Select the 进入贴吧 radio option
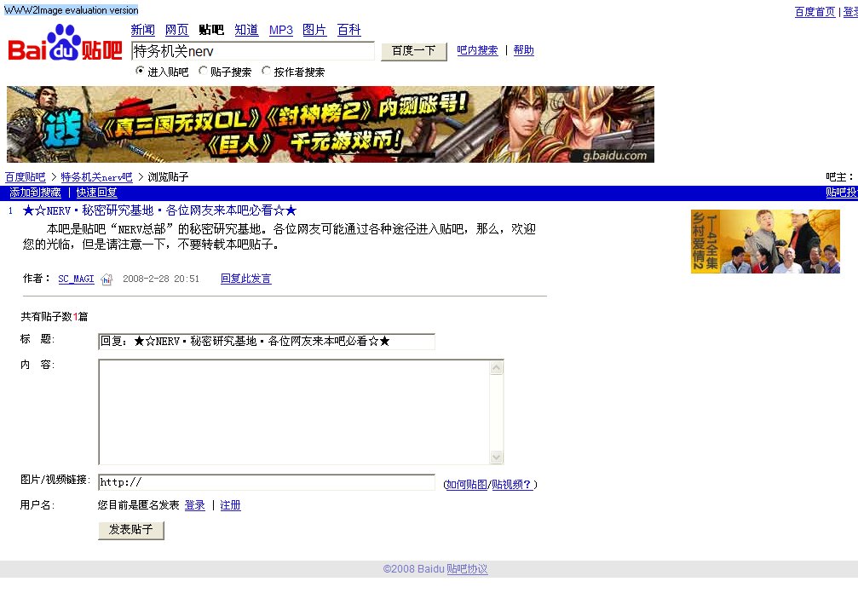Screen dimensions: 858x616 [x=141, y=72]
